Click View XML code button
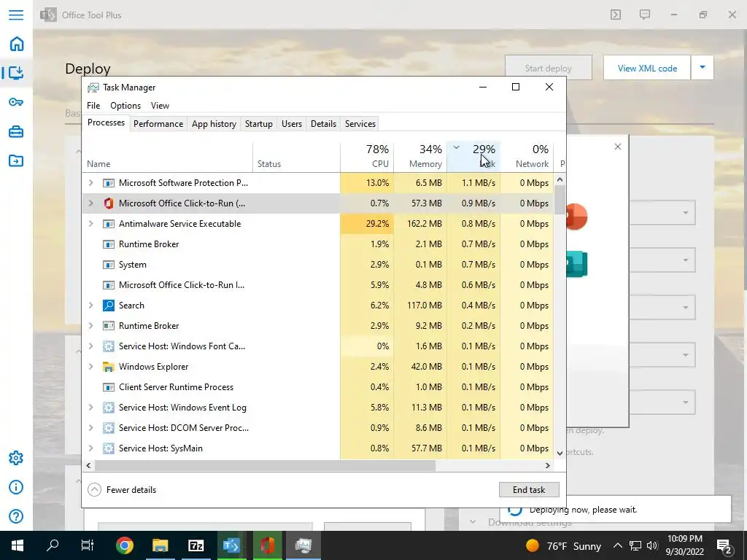The width and height of the screenshot is (747, 560). tap(647, 68)
